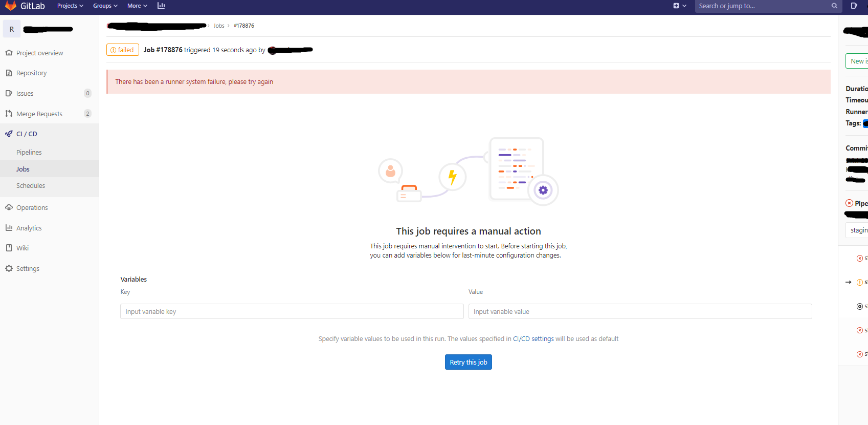Image resolution: width=868 pixels, height=425 pixels.
Task: Focus the Input variable value field
Action: click(640, 311)
